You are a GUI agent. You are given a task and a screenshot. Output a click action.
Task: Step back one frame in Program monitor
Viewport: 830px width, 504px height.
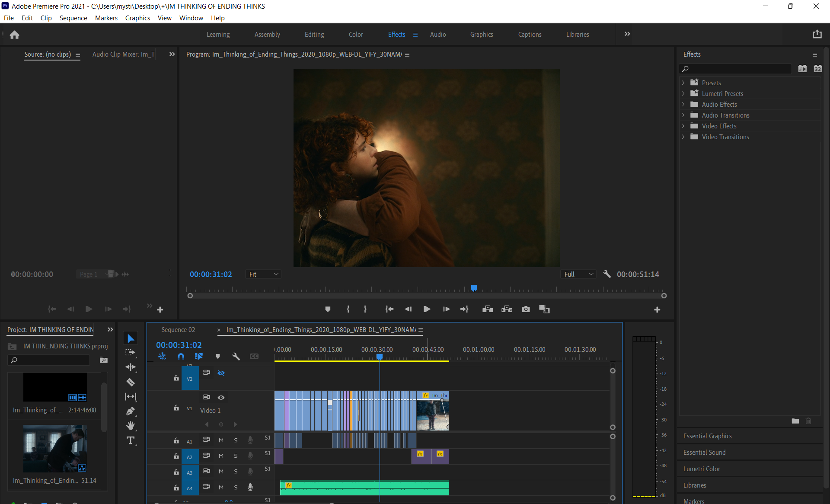(x=408, y=309)
